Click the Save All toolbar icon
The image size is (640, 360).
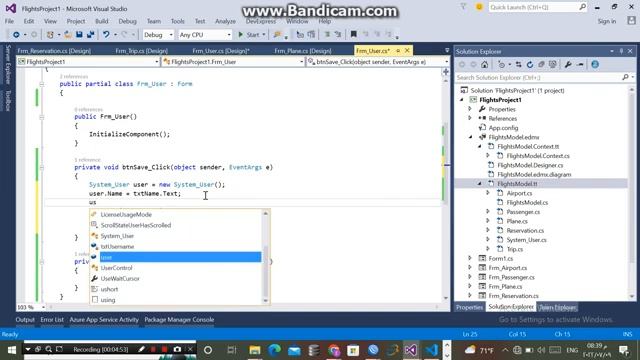pos(90,35)
